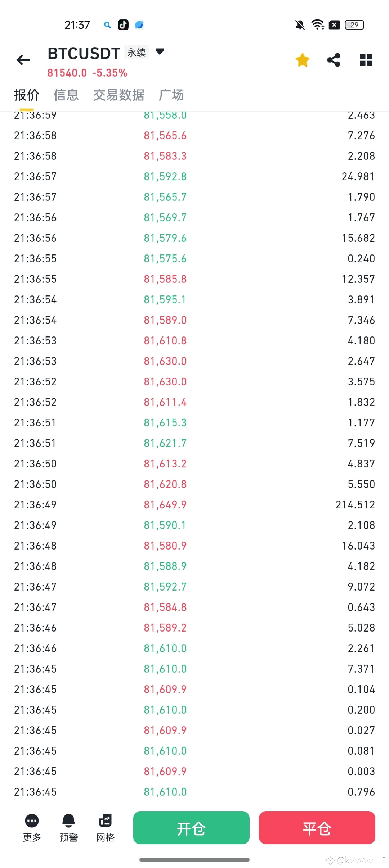Screen dimensions: 389x868
Task: Select the 广场 tab
Action: (172, 95)
